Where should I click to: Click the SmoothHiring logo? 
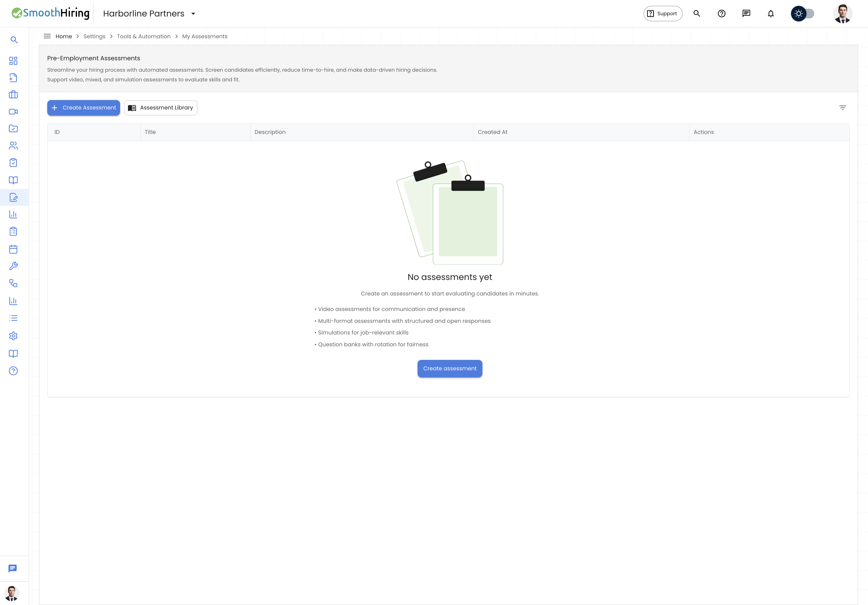pyautogui.click(x=50, y=13)
